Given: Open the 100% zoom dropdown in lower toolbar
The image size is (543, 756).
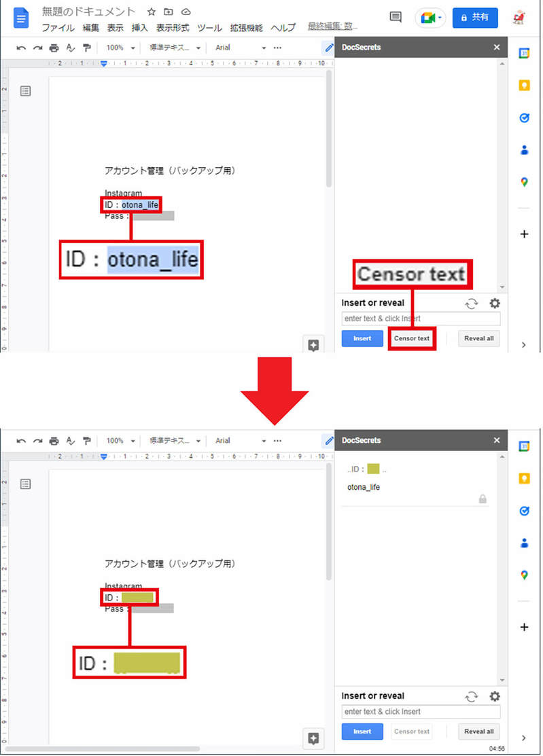Looking at the screenshot, I should point(120,441).
